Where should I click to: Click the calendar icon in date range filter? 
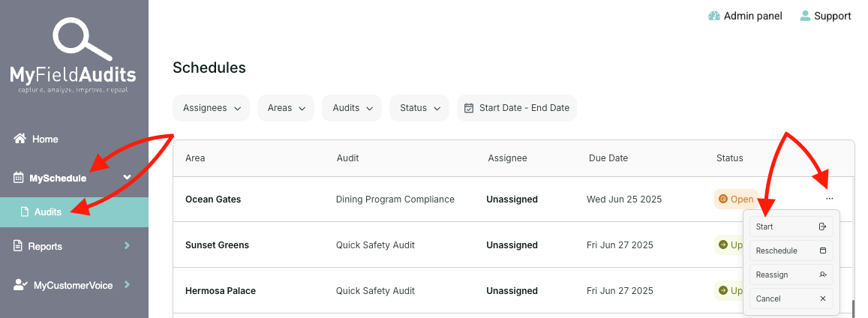pos(469,108)
